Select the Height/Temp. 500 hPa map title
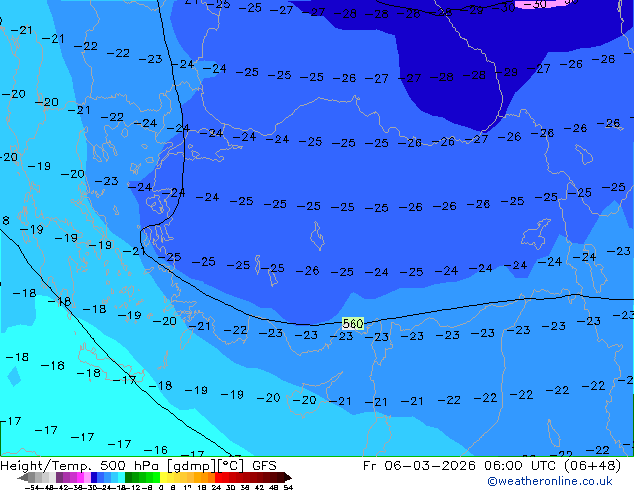634x490 pixels. 81,466
